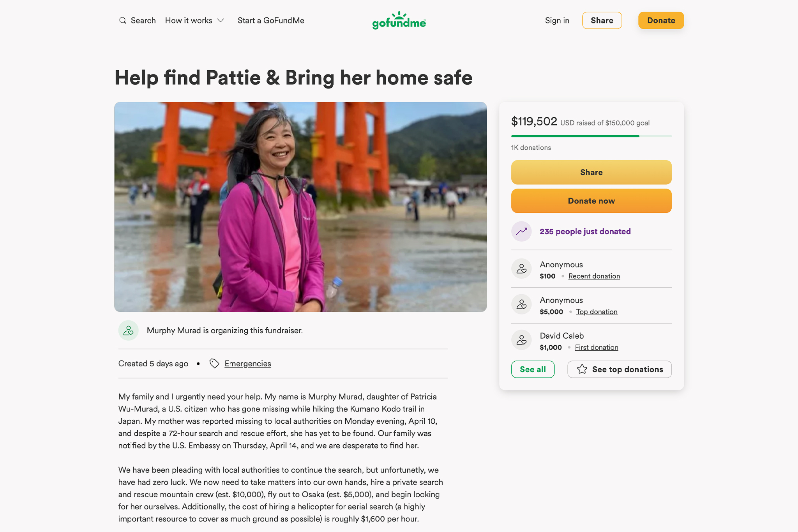Click the avatar icon for the $100 donor
The image size is (798, 532).
[x=521, y=269]
